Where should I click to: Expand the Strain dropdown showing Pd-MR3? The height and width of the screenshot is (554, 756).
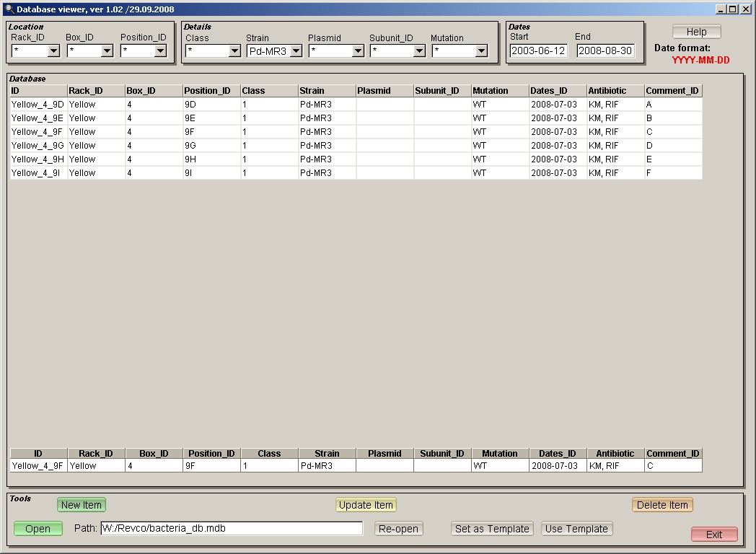tap(296, 50)
